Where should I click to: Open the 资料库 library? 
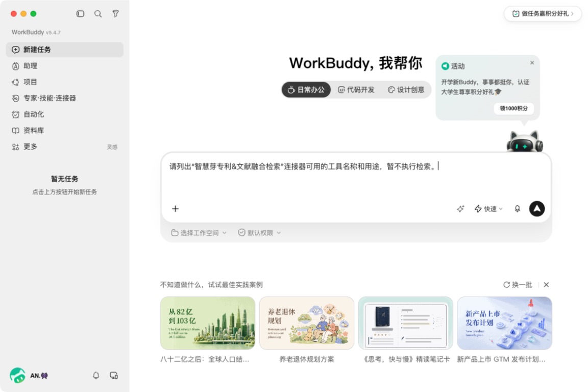(x=64, y=130)
